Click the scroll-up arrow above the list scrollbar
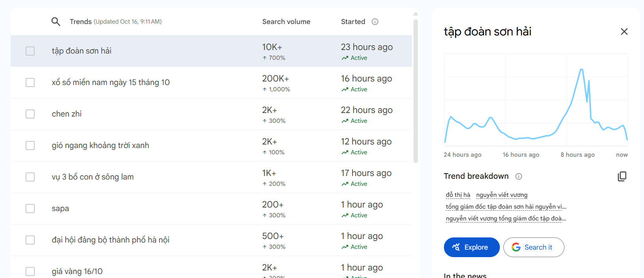This screenshot has width=644, height=278. coord(416,14)
